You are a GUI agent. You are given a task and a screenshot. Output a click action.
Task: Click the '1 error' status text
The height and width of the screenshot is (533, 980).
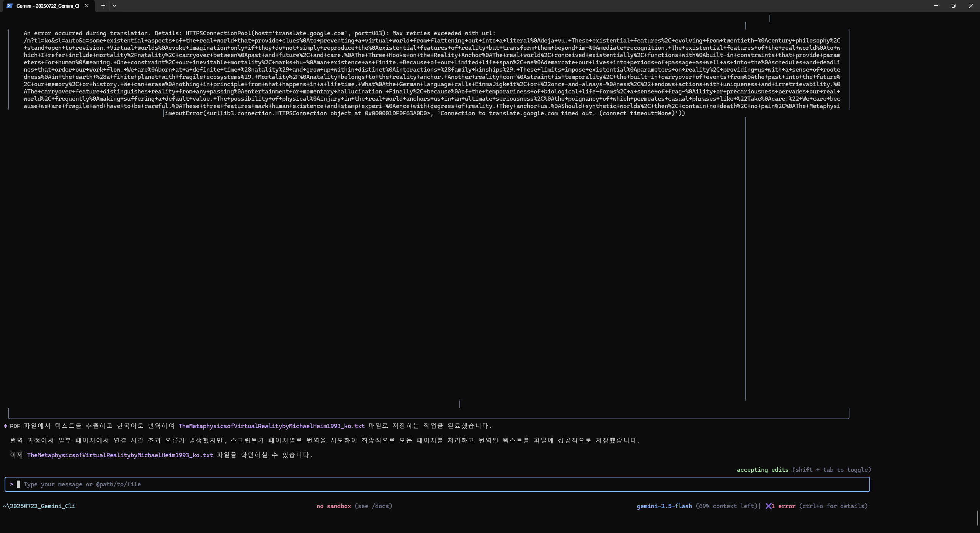(784, 506)
